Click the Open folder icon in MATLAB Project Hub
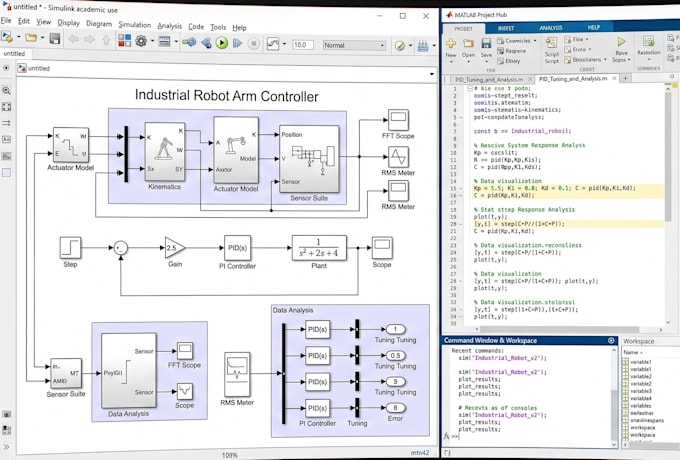Image resolution: width=680 pixels, height=460 pixels. pyautogui.click(x=468, y=43)
